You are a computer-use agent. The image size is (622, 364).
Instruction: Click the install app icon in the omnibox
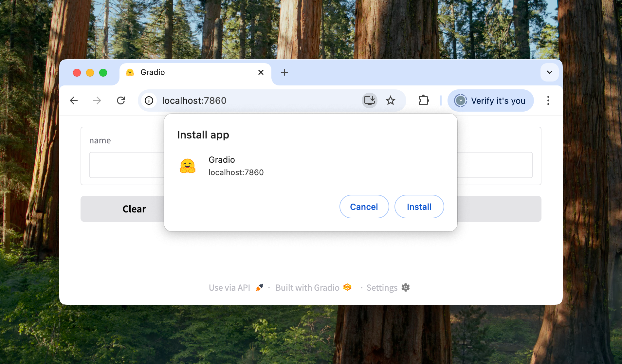pos(369,100)
